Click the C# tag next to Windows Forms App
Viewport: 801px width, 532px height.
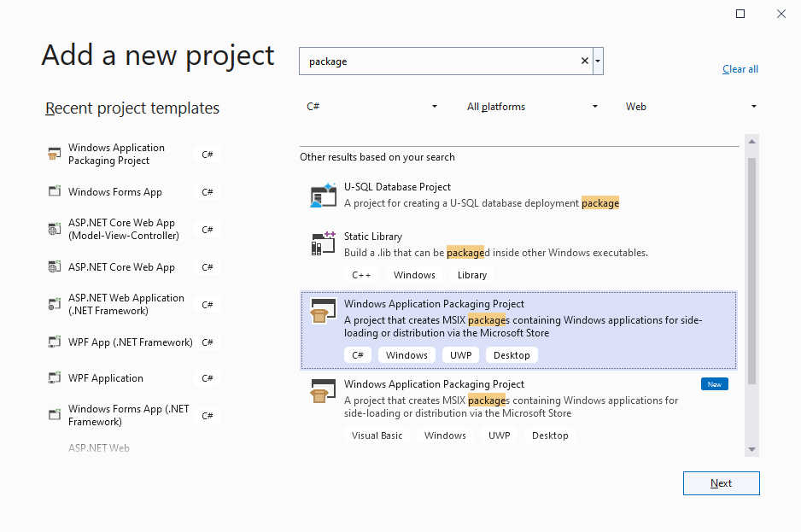[208, 192]
